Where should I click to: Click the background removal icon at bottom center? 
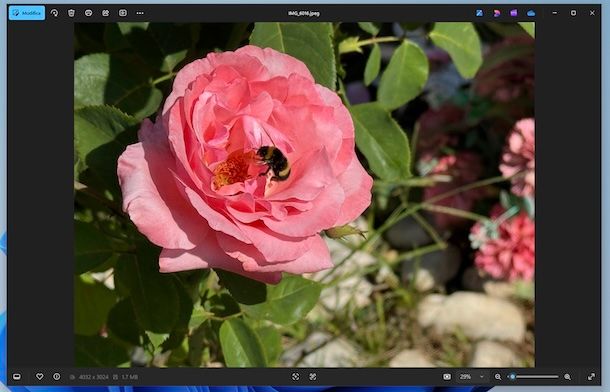click(x=313, y=376)
